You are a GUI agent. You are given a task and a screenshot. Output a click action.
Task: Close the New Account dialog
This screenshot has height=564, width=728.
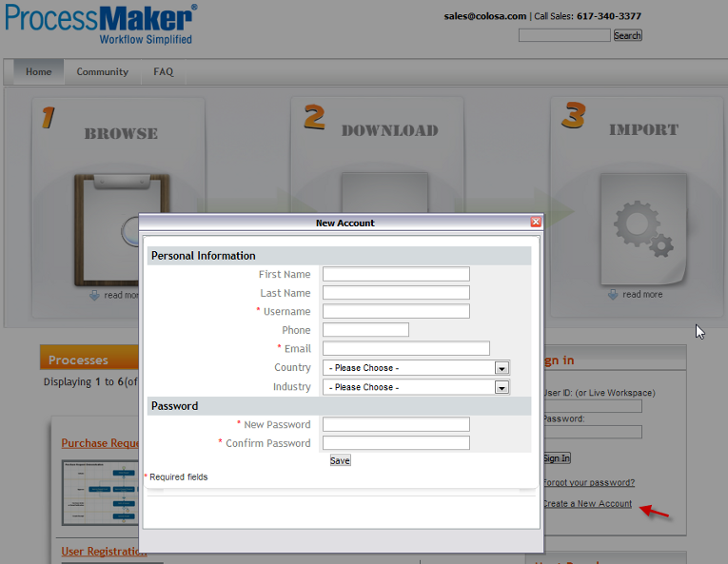(536, 223)
